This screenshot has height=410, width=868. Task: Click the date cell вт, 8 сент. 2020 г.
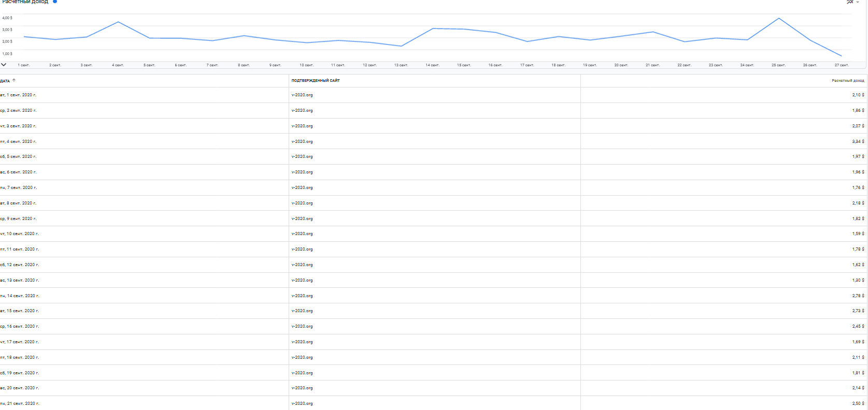click(18, 203)
